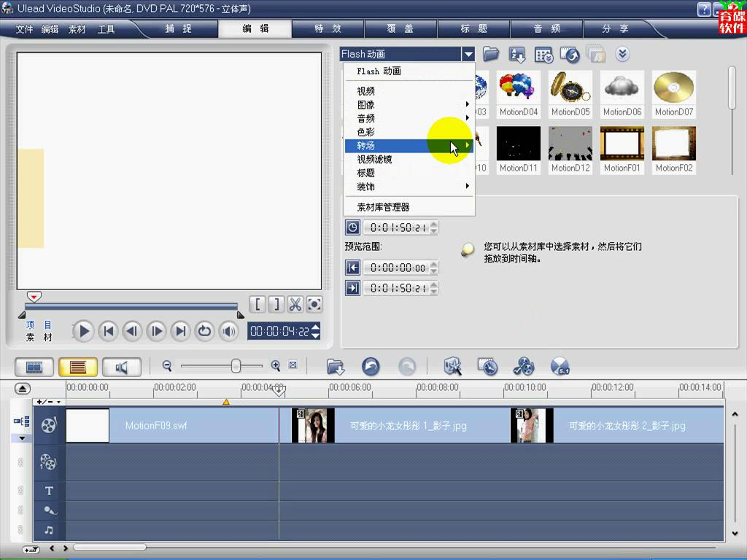Select the MotionD07 disc thumbnail
The image size is (747, 560).
673,88
